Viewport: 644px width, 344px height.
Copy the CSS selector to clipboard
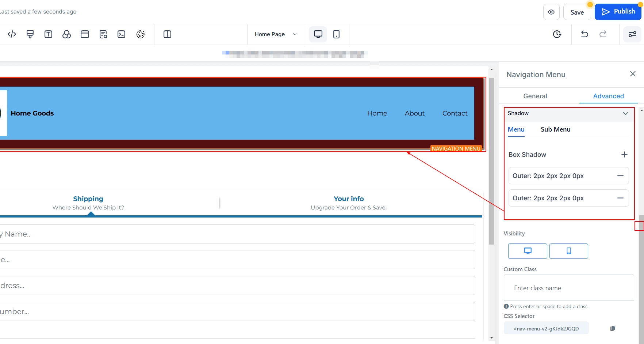(x=613, y=328)
